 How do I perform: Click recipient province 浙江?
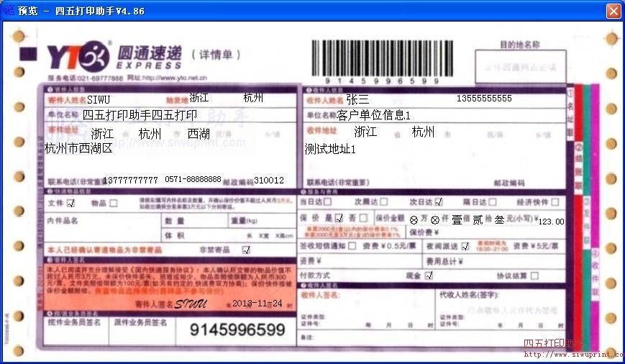(x=365, y=132)
